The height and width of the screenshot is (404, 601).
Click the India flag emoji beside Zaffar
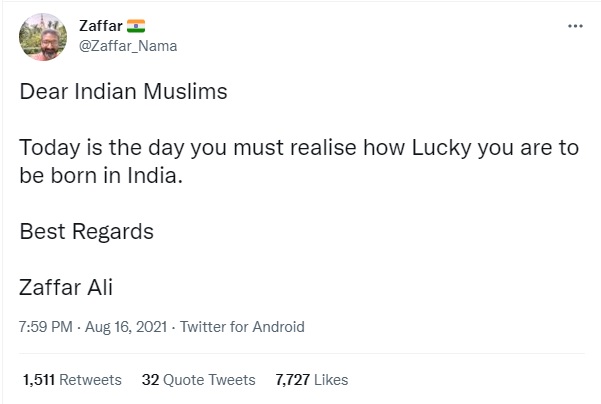coord(134,25)
